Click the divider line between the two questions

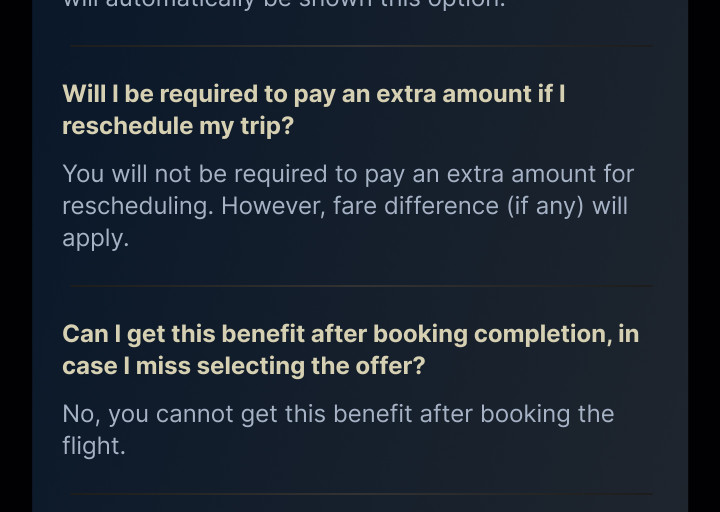click(360, 286)
